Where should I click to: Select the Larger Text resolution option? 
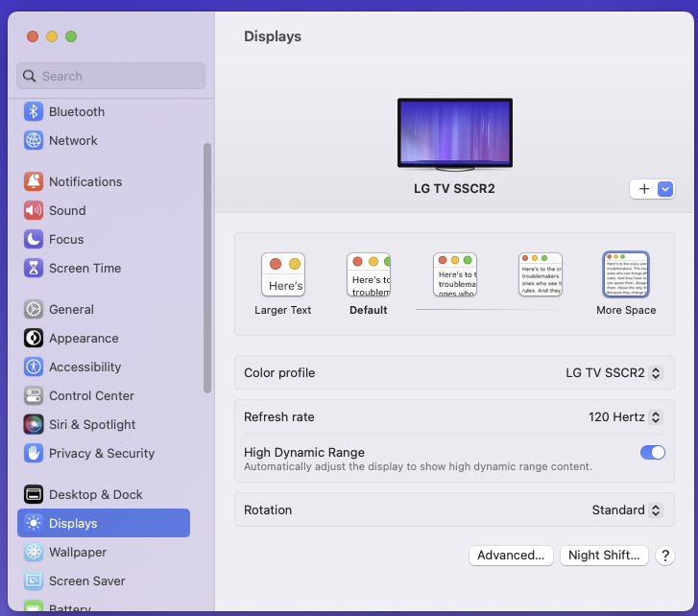283,284
